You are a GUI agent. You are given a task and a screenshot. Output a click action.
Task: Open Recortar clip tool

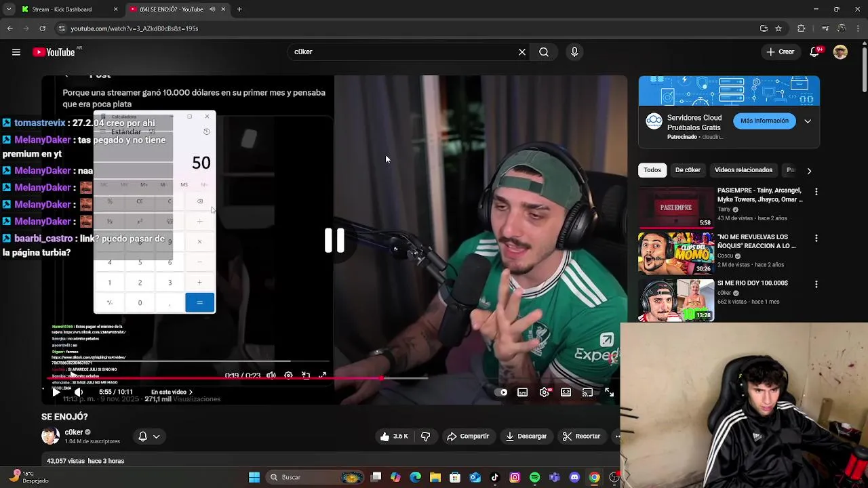pos(582,436)
